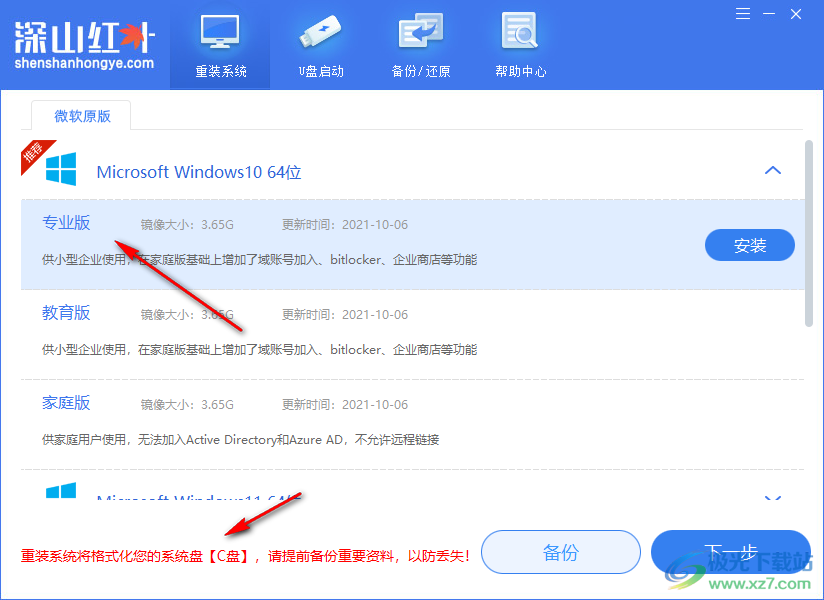Select the 家庭版 edition row
824x600 pixels.
point(66,402)
